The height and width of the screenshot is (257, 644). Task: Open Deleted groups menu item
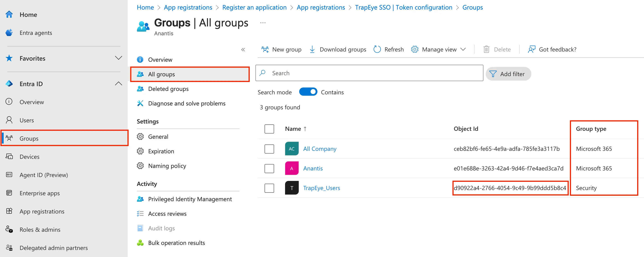coord(168,89)
